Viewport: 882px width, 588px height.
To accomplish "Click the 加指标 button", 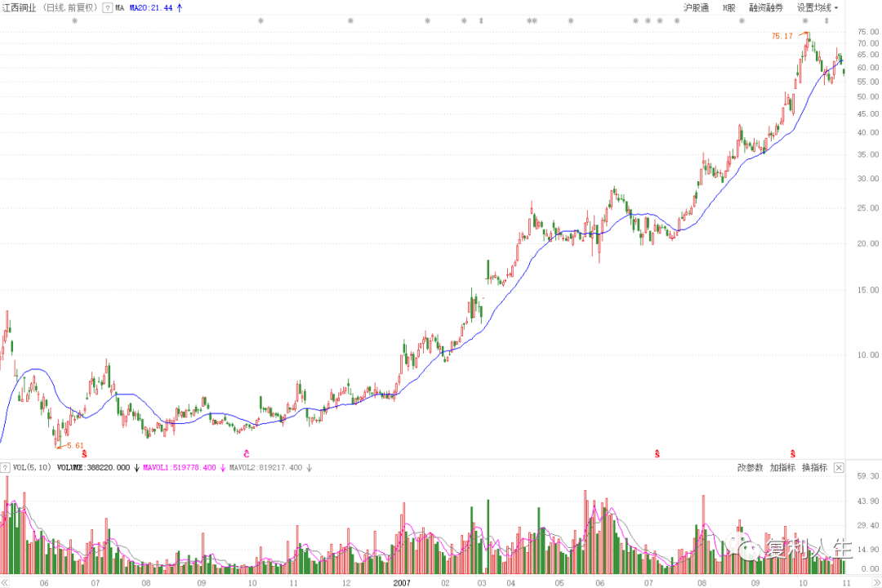I will [782, 468].
